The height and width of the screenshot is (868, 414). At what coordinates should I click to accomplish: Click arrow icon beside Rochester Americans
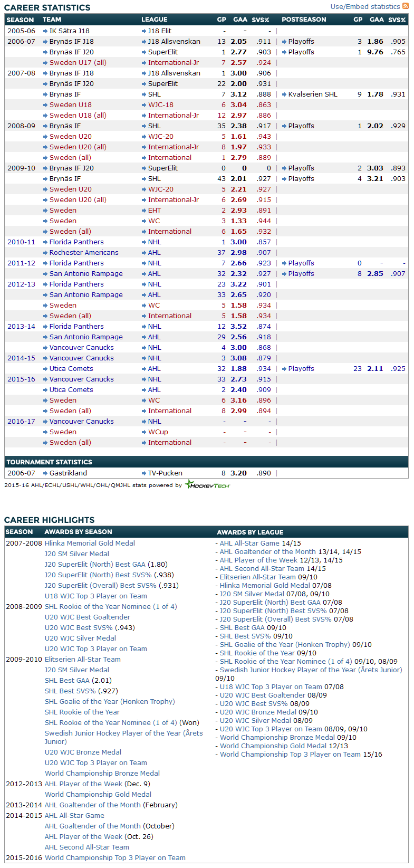45,253
